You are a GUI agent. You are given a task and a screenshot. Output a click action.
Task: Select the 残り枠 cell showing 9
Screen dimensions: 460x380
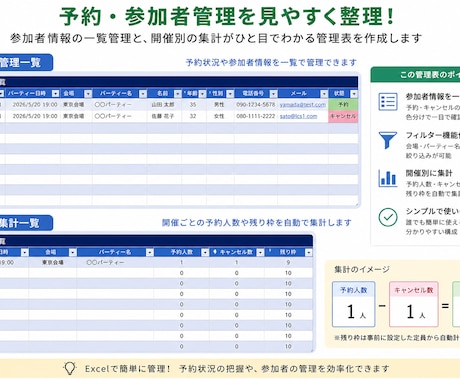tap(288, 262)
